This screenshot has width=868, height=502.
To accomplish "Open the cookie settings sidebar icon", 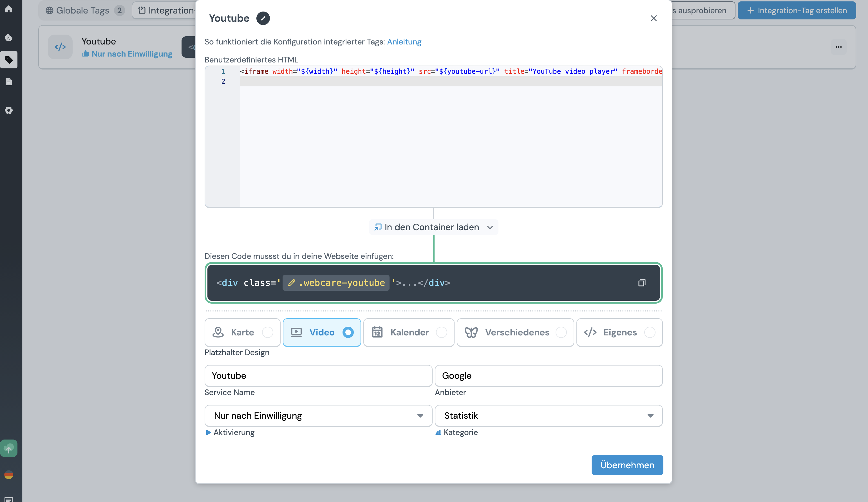I will pyautogui.click(x=9, y=38).
